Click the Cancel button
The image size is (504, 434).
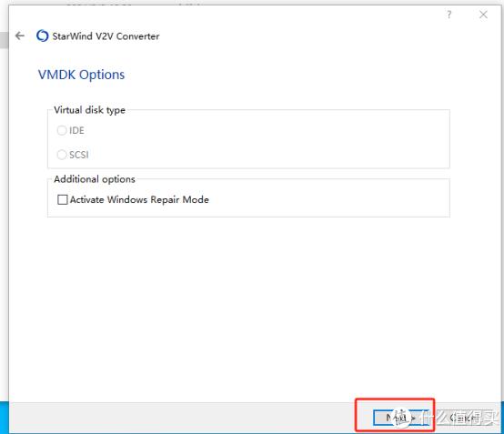466,418
